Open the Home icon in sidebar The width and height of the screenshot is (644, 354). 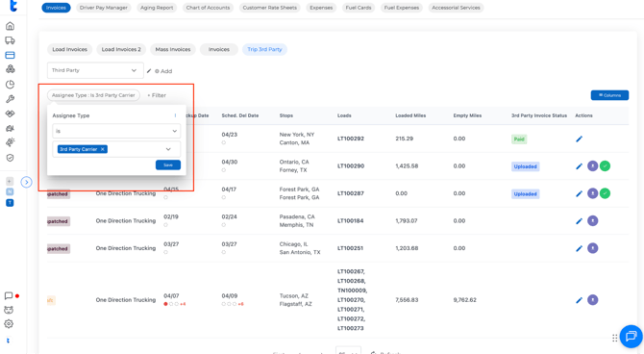pyautogui.click(x=10, y=26)
